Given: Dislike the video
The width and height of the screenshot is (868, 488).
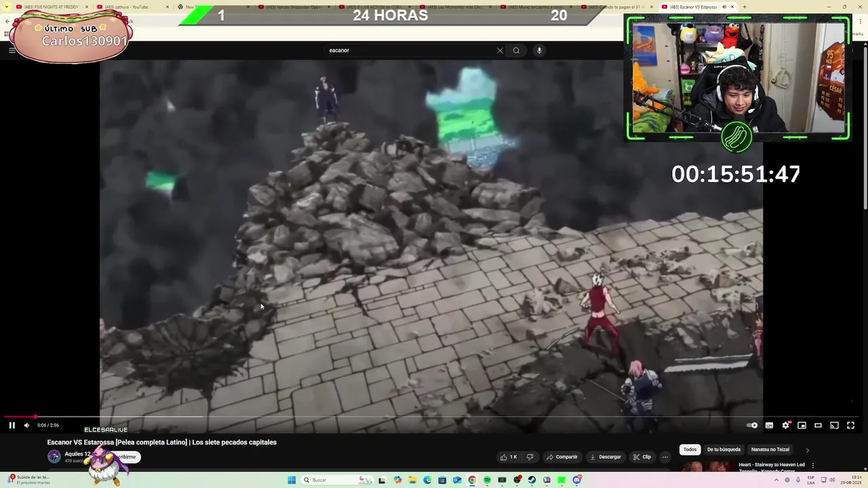Looking at the screenshot, I should [x=530, y=457].
